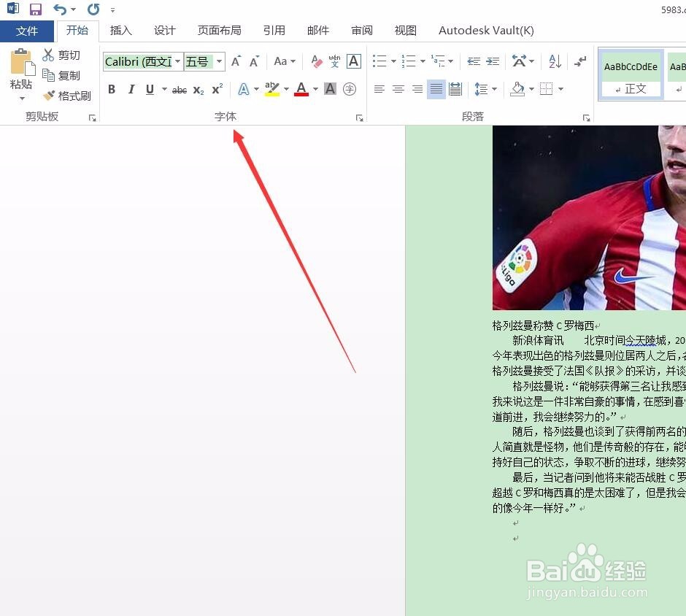Screen dimensions: 686x616
Task: Click the Shrink Font icon
Action: [254, 62]
